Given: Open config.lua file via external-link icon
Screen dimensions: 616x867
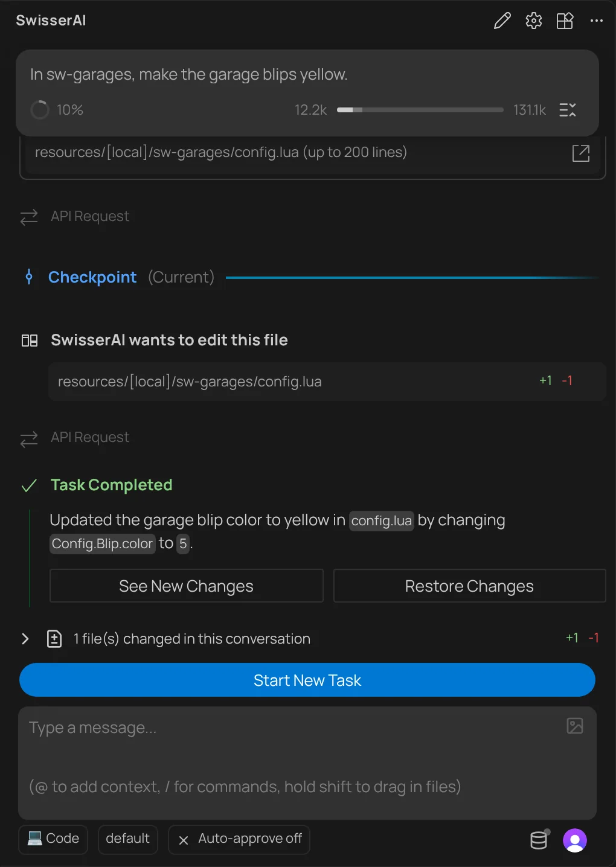Looking at the screenshot, I should (581, 153).
